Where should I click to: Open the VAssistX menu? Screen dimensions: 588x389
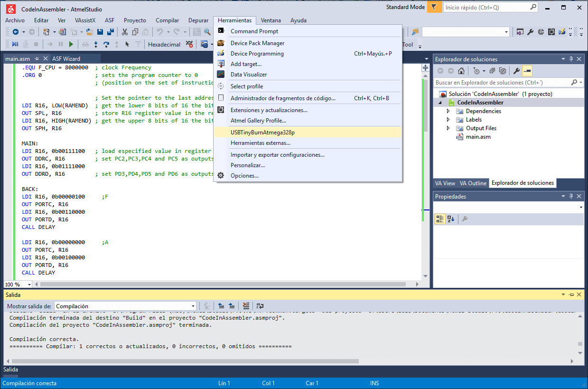pyautogui.click(x=85, y=20)
